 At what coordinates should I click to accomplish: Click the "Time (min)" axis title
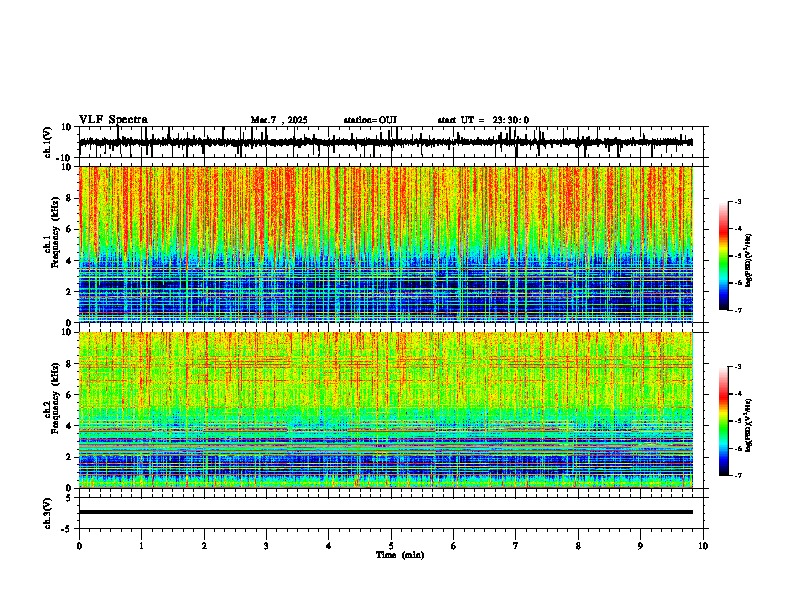pyautogui.click(x=400, y=555)
